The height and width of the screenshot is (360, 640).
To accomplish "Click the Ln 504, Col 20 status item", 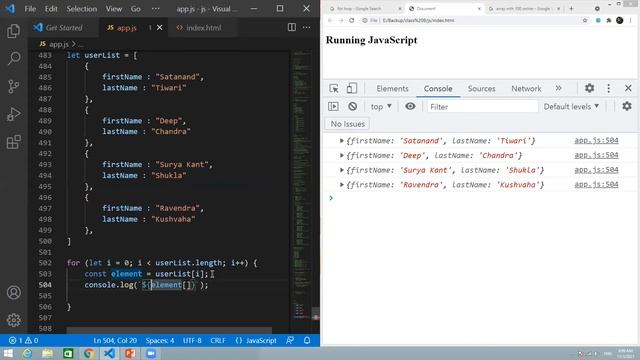I will coord(115,340).
